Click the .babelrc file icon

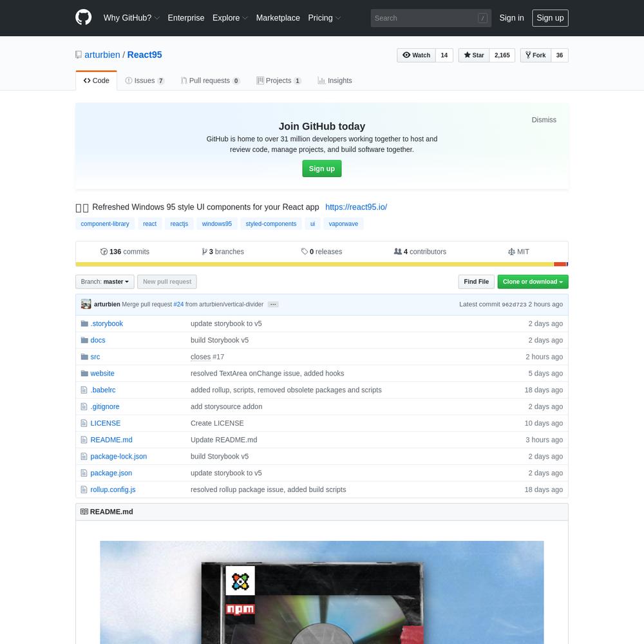84,390
